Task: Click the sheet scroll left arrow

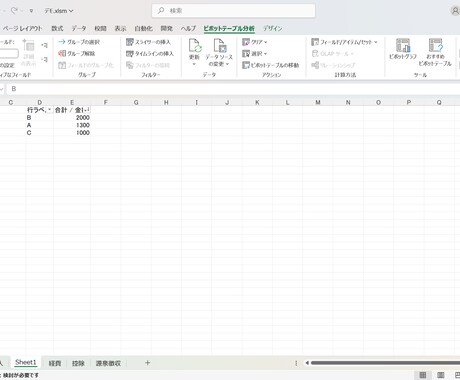Action: click(x=307, y=363)
